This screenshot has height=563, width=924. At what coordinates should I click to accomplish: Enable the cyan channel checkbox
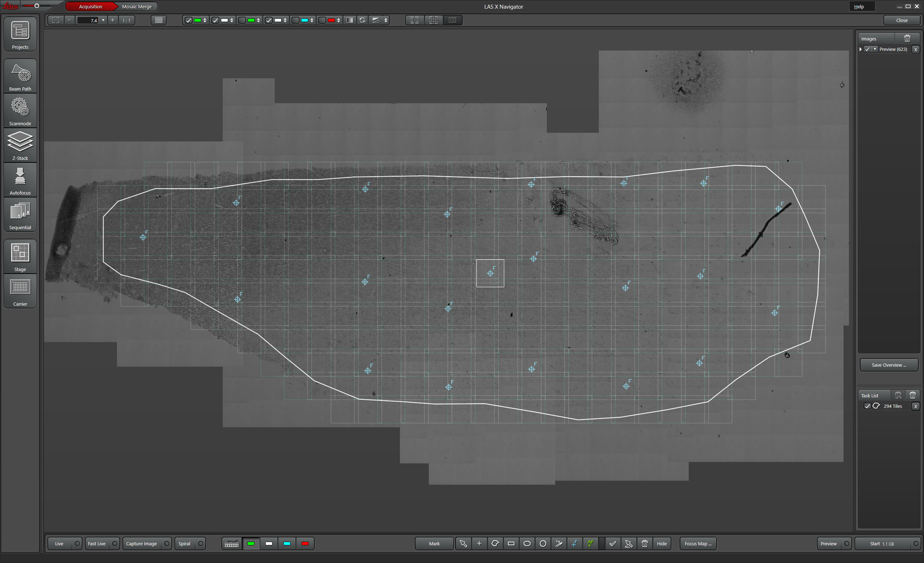tap(296, 20)
